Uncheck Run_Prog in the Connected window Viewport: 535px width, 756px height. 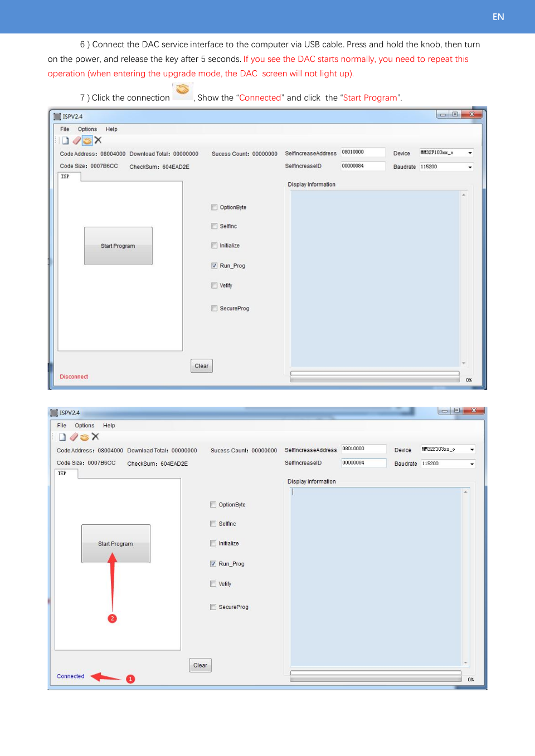click(x=213, y=564)
